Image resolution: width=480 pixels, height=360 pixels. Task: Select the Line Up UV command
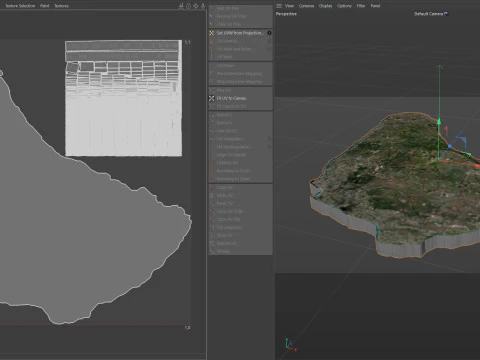pyautogui.click(x=240, y=131)
